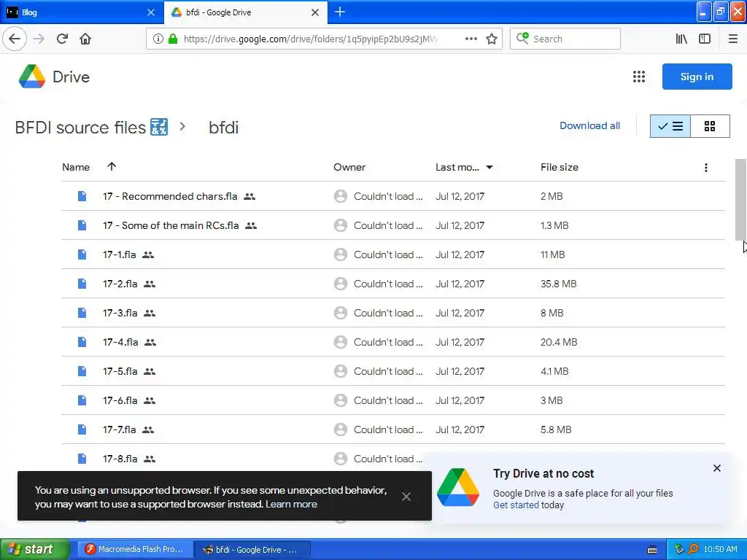Click Download all
The height and width of the screenshot is (560, 747).
[589, 125]
